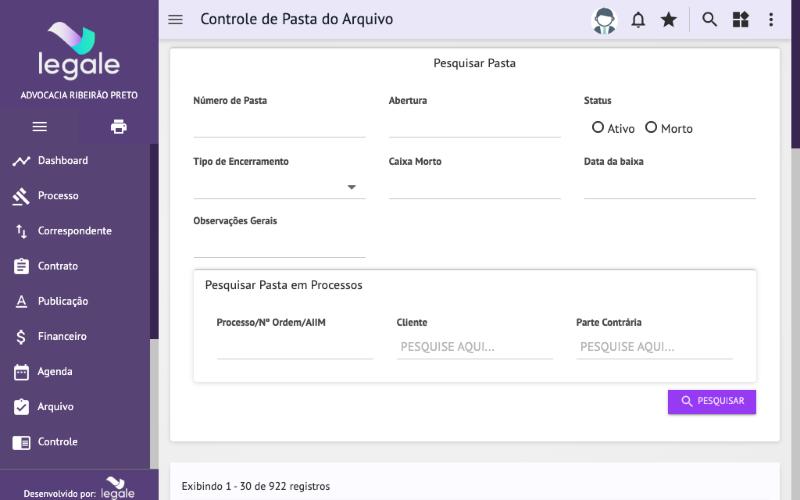Click the 'Pesquisar Pasta em Processos' heading
The width and height of the screenshot is (800, 500).
(x=284, y=285)
